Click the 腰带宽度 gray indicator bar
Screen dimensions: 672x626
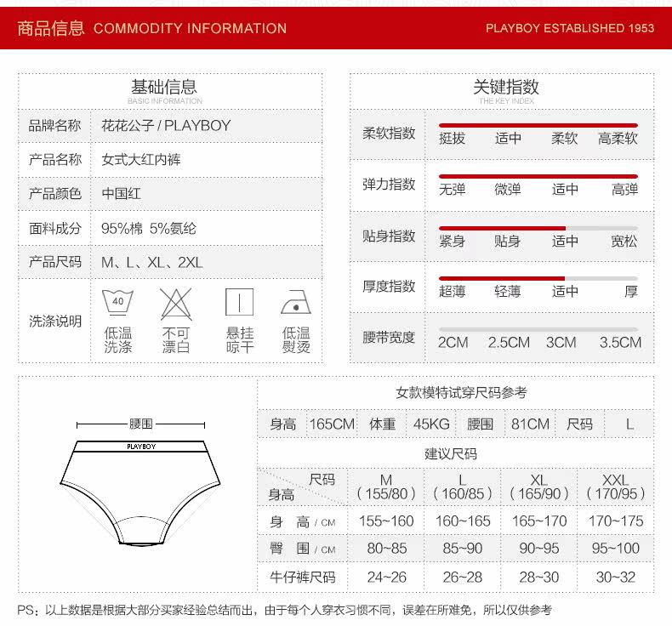(538, 329)
